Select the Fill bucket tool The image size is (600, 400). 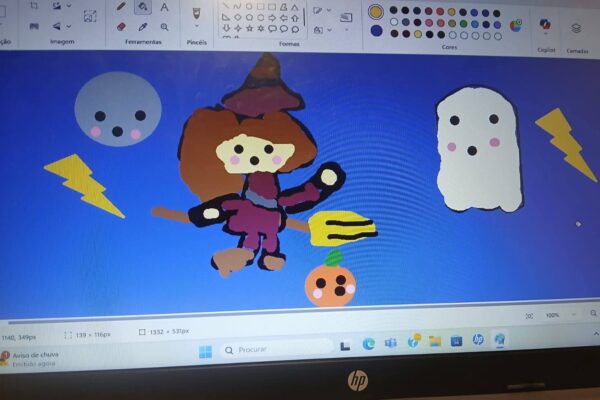point(143,7)
